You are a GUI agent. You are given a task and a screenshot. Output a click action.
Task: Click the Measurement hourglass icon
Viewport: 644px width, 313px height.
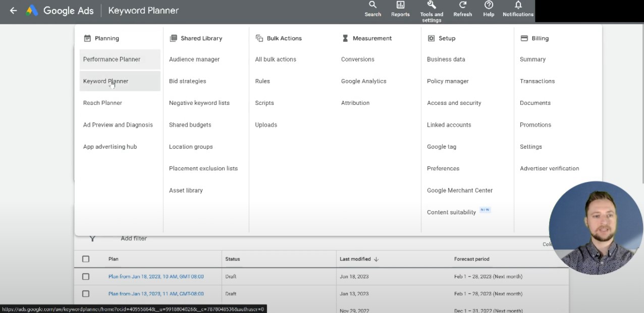coord(345,38)
